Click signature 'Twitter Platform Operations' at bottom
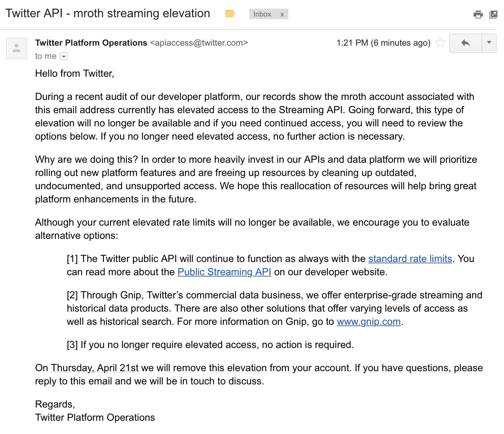The image size is (504, 434). coord(95,417)
